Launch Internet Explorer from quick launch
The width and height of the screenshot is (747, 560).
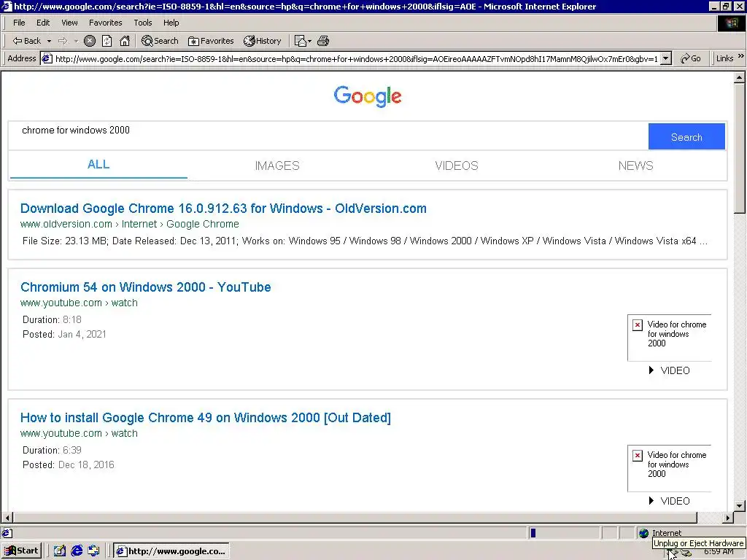click(77, 551)
